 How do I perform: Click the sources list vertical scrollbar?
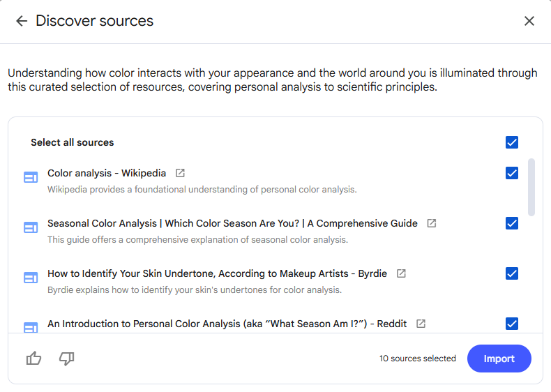click(531, 188)
